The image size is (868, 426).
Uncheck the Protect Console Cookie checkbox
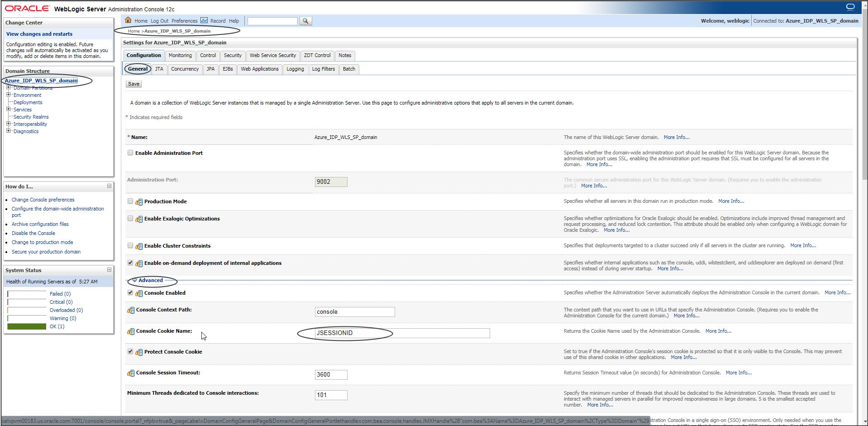(130, 352)
